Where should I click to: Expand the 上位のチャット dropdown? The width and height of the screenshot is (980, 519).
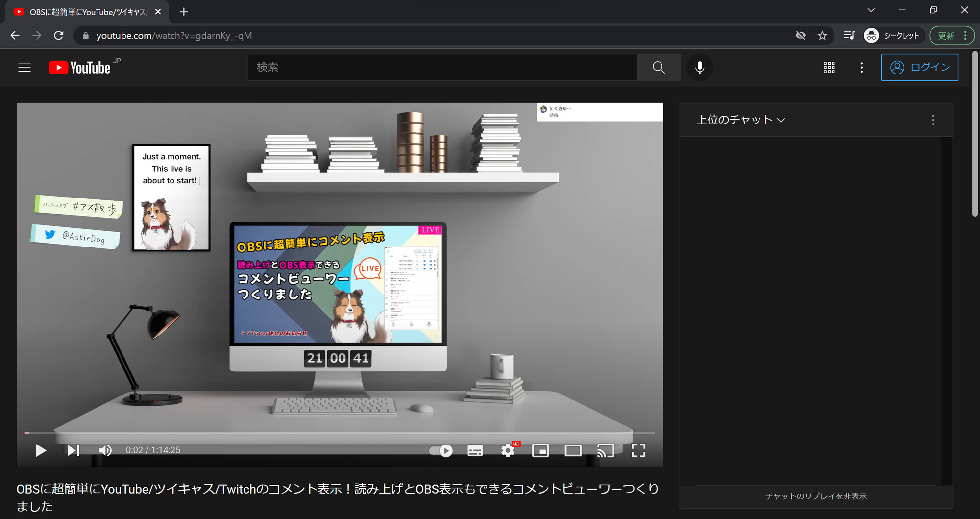(x=740, y=120)
